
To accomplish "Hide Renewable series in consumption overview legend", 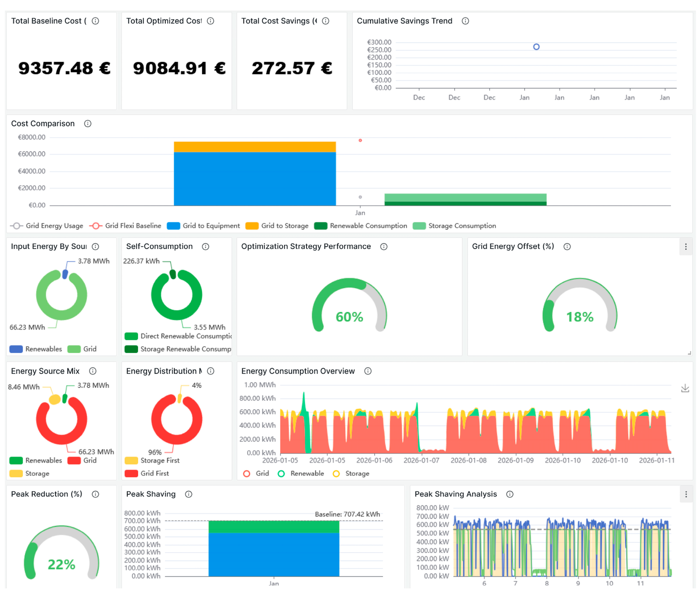I will (301, 473).
